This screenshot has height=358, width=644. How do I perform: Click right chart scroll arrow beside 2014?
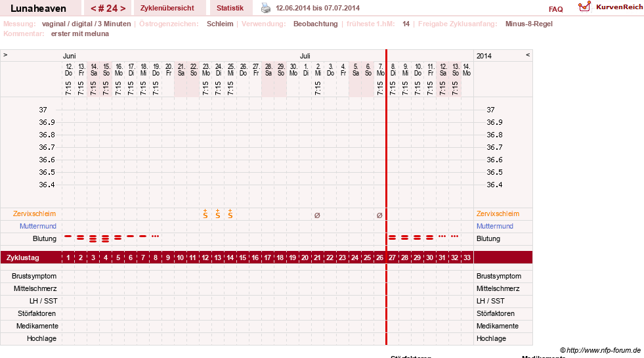528,55
